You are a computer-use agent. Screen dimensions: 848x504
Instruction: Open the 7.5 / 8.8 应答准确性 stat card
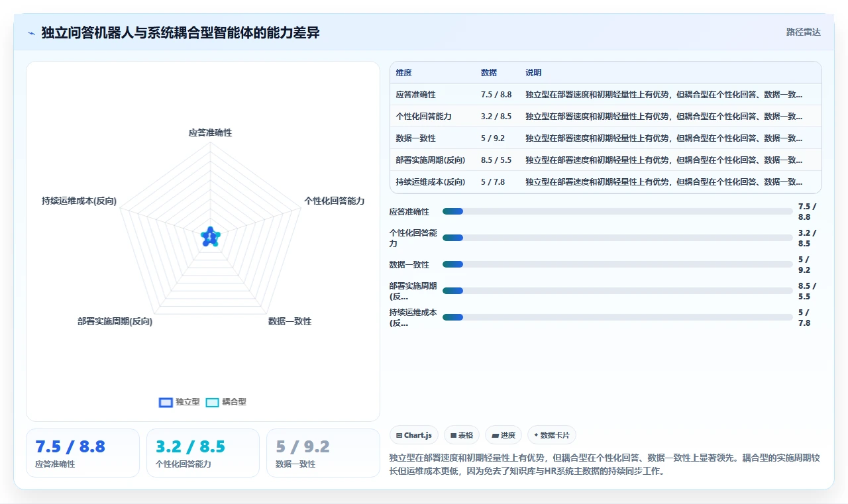coord(83,453)
